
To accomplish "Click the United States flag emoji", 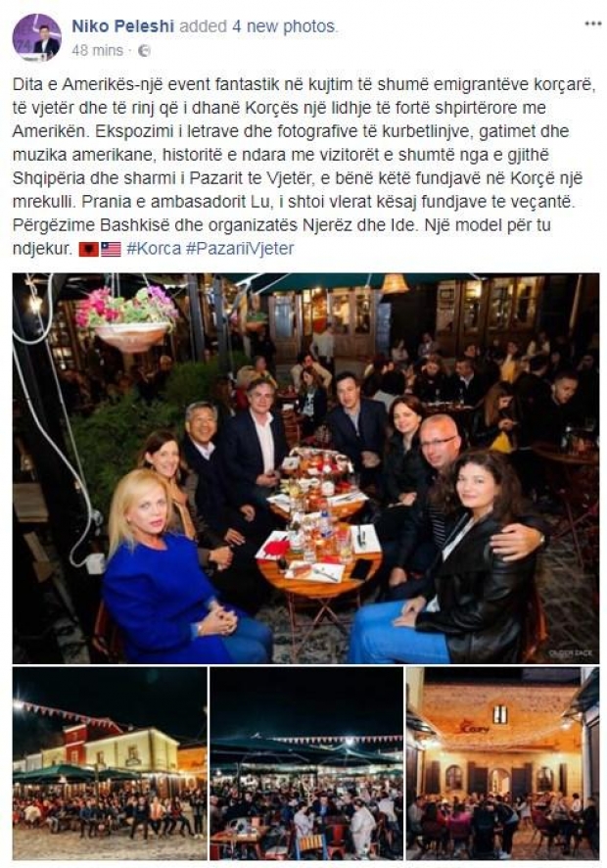I will point(111,249).
